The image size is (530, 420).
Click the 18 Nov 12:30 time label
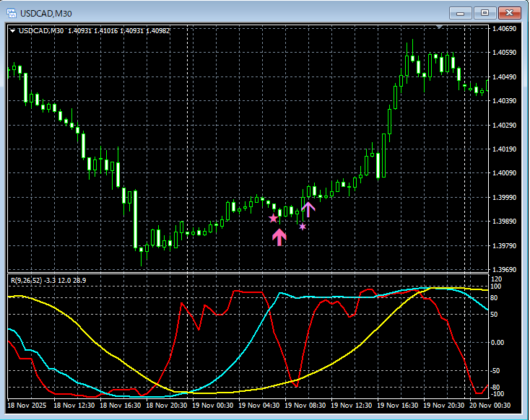coord(74,405)
